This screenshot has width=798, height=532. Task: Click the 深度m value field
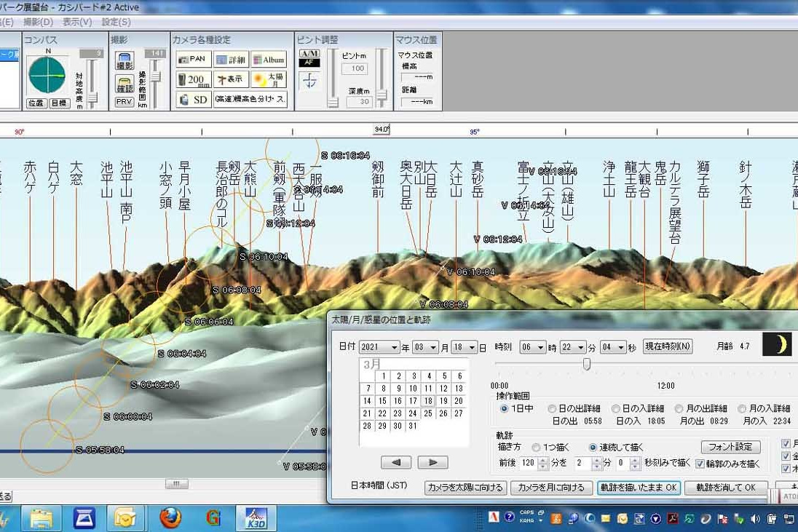(357, 102)
